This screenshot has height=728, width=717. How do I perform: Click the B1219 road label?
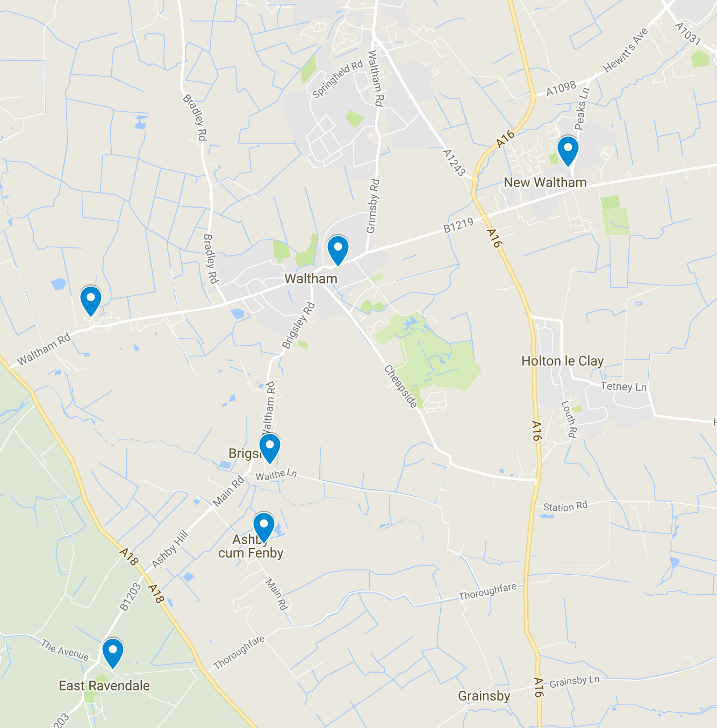click(x=458, y=225)
